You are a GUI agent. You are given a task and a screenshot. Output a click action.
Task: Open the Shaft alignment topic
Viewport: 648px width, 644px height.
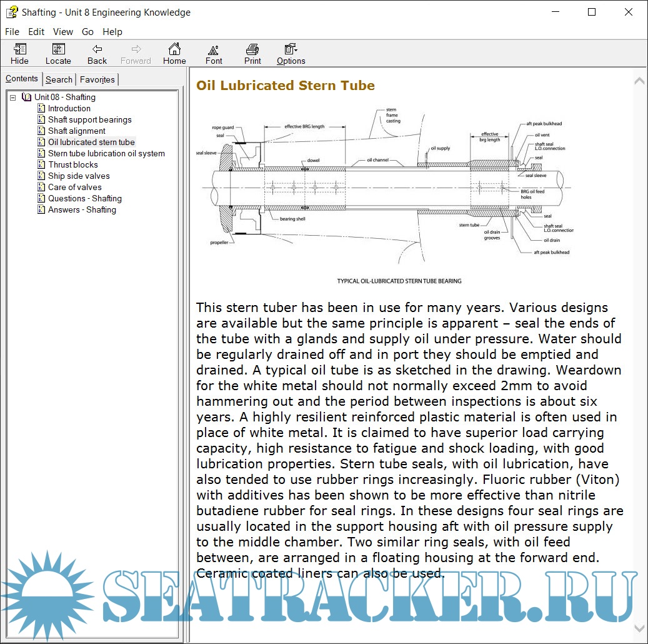point(77,131)
